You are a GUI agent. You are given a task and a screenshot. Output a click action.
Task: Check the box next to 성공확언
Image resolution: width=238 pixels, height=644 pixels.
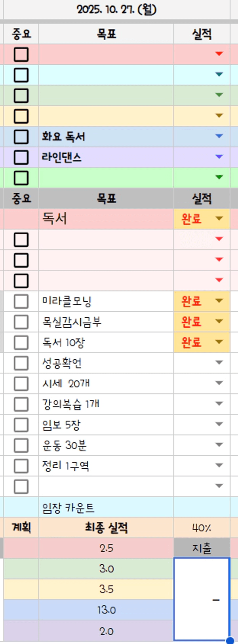(x=21, y=363)
